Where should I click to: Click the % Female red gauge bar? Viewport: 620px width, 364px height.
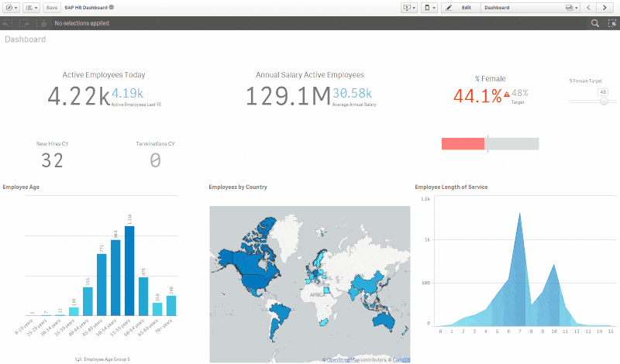463,143
